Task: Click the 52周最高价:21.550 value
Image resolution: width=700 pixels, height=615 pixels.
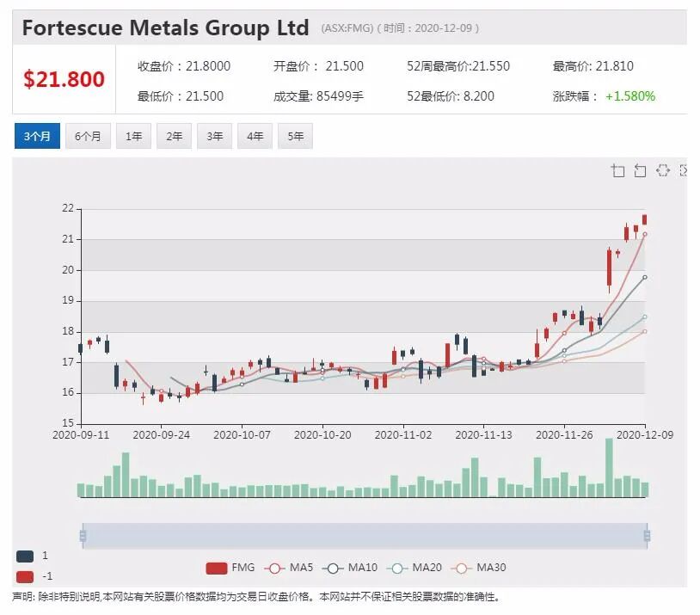Action: click(x=458, y=66)
